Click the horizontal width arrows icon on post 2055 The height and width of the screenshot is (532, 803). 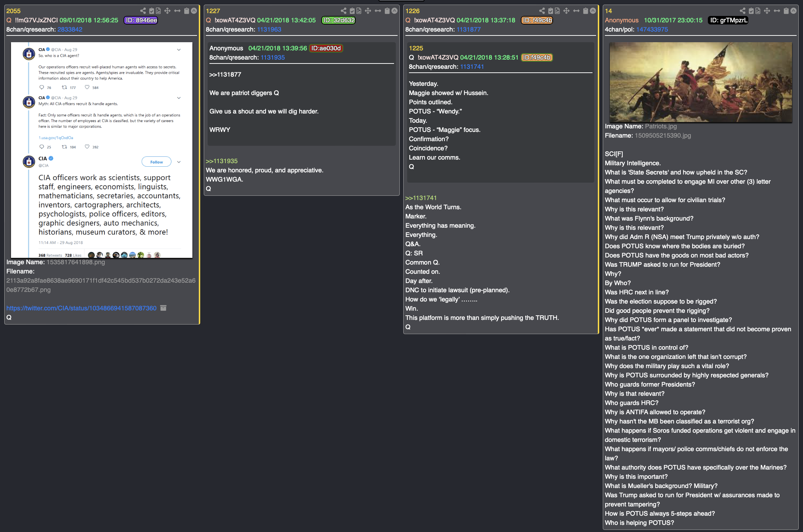(x=177, y=11)
